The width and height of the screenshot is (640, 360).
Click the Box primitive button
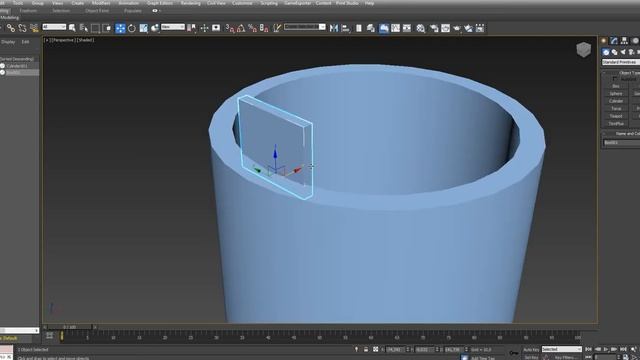click(x=616, y=86)
